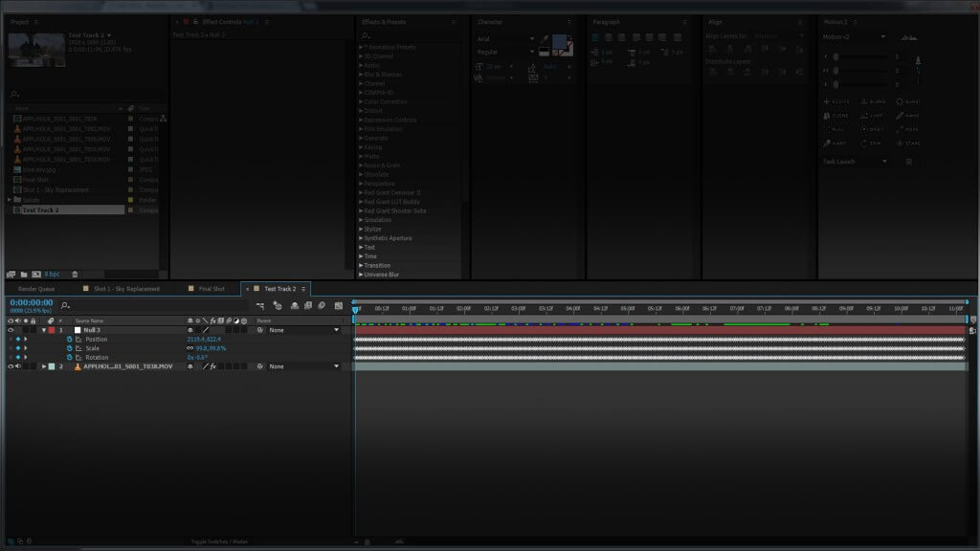Hide the APPLHOL MOV layer video
The height and width of the screenshot is (551, 980).
point(11,366)
